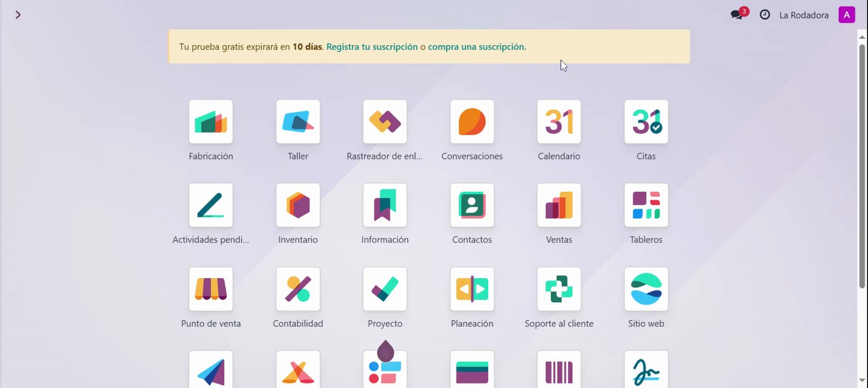
Task: Open the Calendario app
Action: tap(559, 122)
